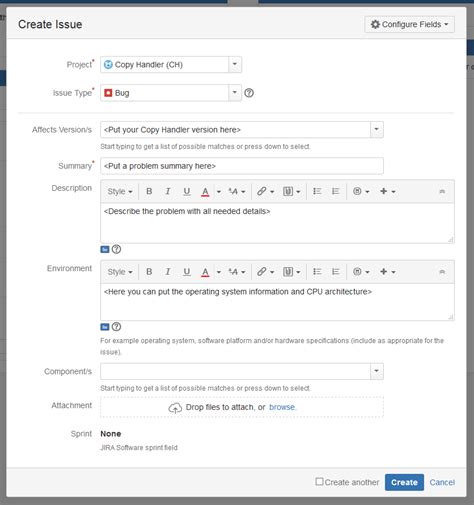
Task: Open Issue Type help icon
Action: click(249, 93)
